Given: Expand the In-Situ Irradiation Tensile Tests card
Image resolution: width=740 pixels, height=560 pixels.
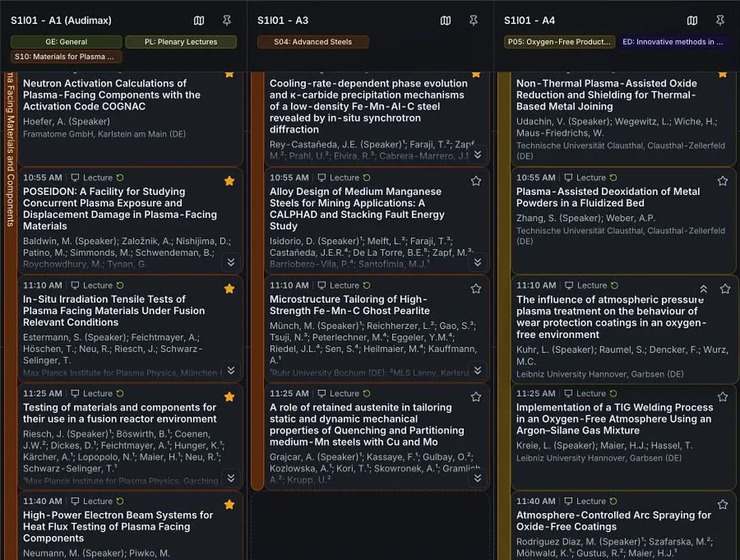Looking at the screenshot, I should pos(231,370).
